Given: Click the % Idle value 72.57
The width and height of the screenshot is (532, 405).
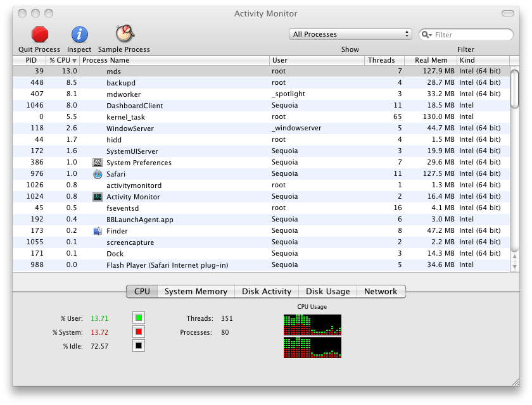Looking at the screenshot, I should coord(99,346).
